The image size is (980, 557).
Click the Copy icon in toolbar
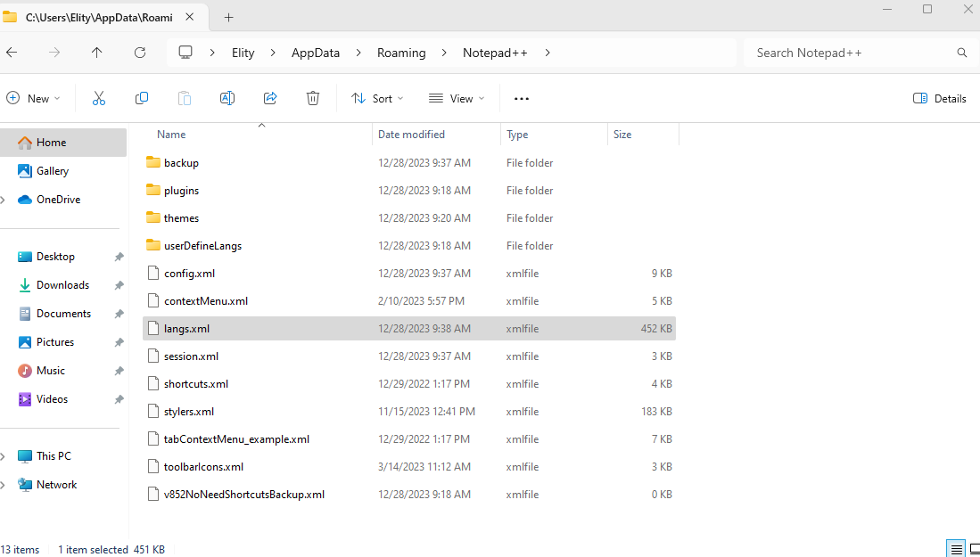142,98
